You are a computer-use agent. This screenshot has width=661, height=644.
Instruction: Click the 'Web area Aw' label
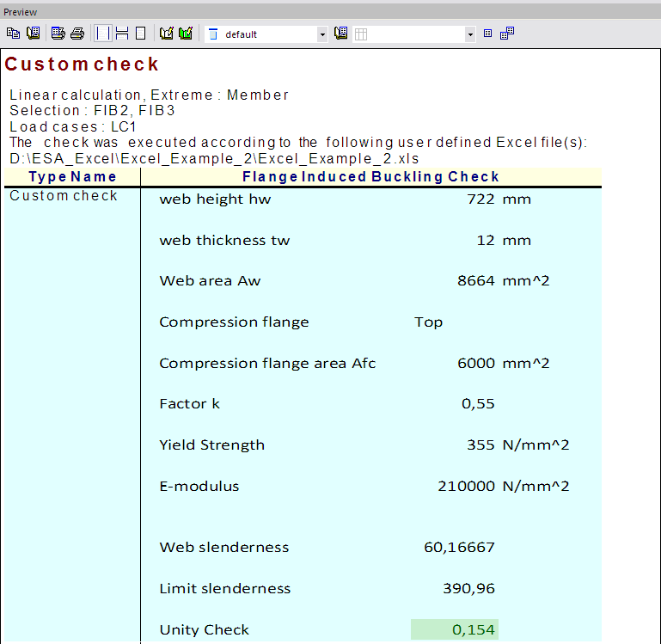pos(210,281)
